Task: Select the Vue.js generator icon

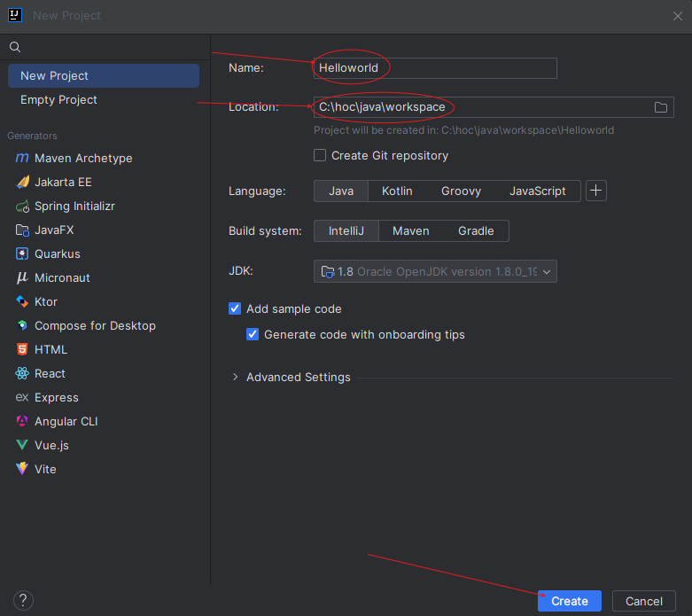Action: [22, 445]
